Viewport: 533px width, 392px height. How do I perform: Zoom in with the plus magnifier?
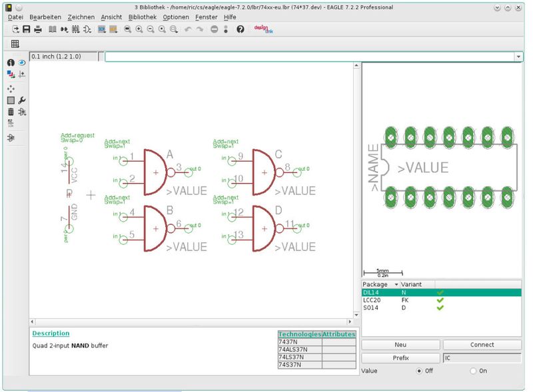tap(139, 29)
